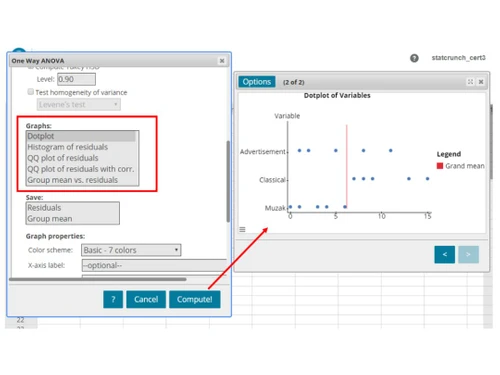Open the Levene's test dropdown
The width and height of the screenshot is (500, 375).
click(79, 105)
